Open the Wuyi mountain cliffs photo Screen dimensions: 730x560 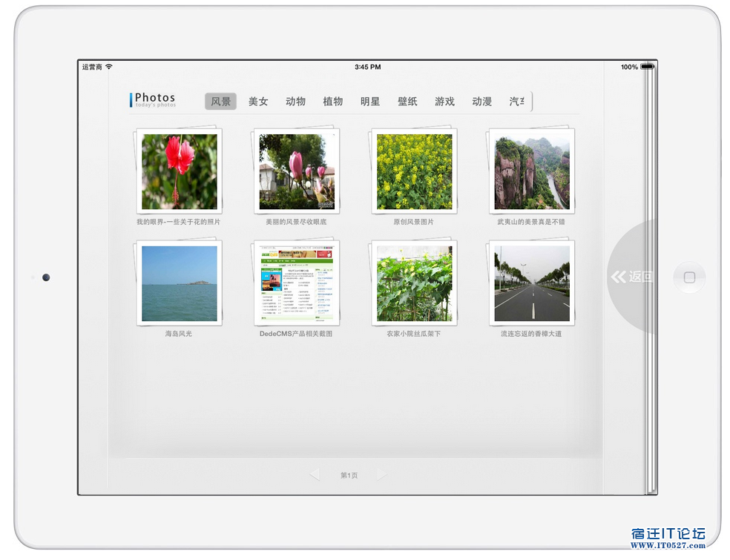(532, 172)
